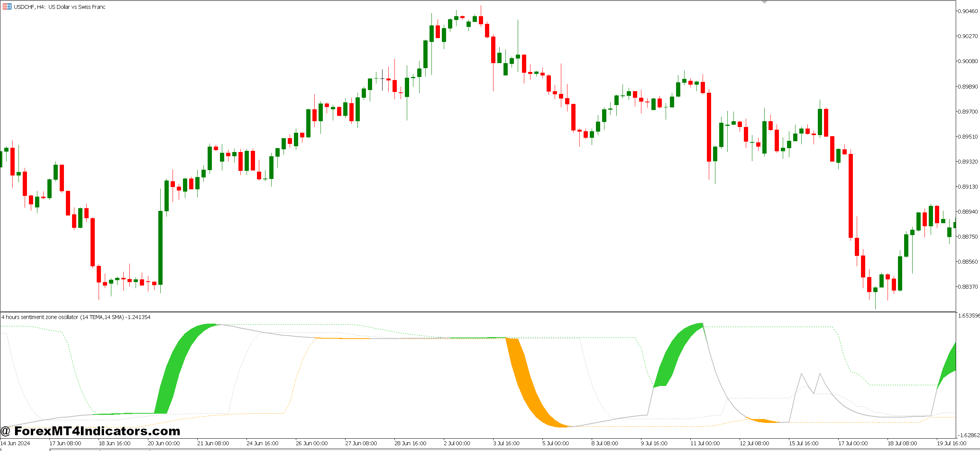This screenshot has width=980, height=451.
Task: Click the One Click Trading chart icon
Action: click(x=7, y=7)
